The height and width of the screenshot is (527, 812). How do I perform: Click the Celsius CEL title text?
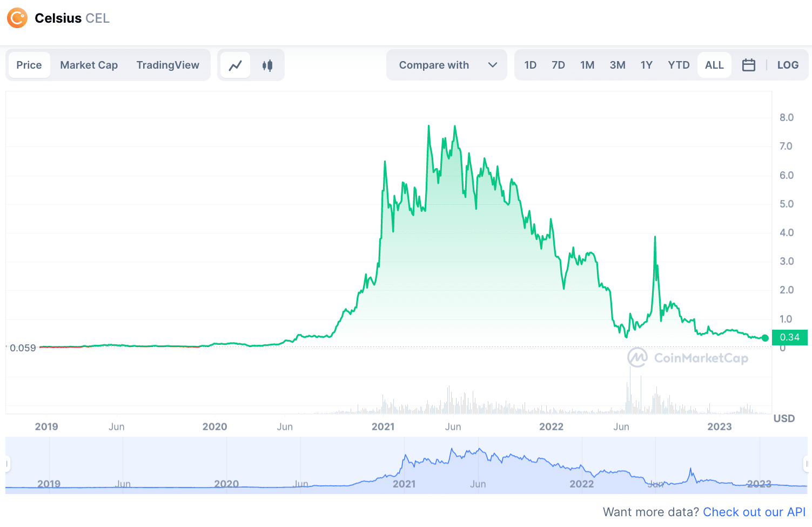coord(72,18)
